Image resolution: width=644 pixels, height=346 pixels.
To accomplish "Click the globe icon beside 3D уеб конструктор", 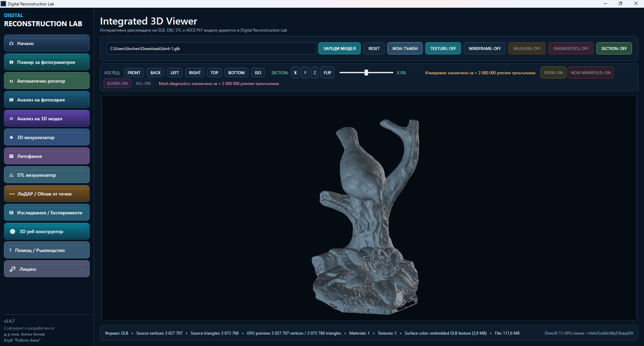I will pos(13,231).
